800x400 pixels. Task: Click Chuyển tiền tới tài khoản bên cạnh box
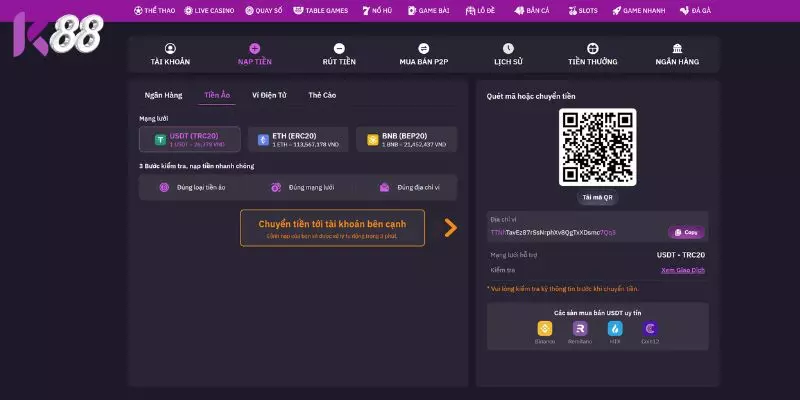332,228
